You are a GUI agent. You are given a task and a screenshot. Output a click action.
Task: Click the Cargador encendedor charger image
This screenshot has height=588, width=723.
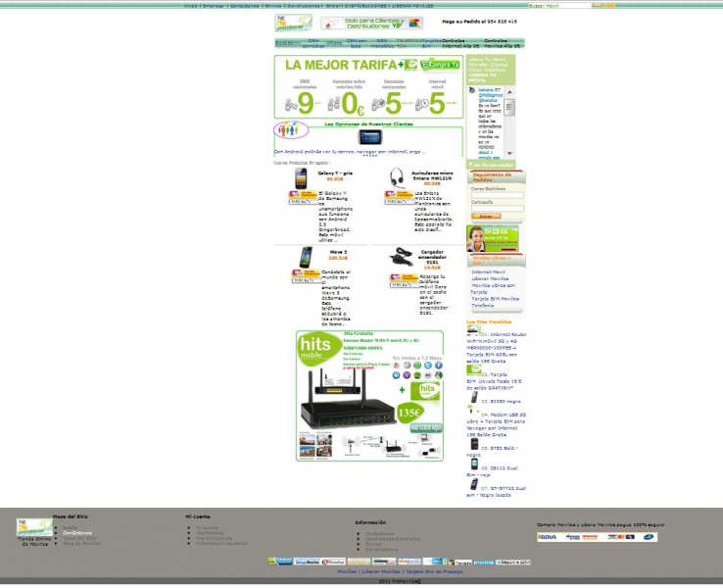[x=401, y=257]
